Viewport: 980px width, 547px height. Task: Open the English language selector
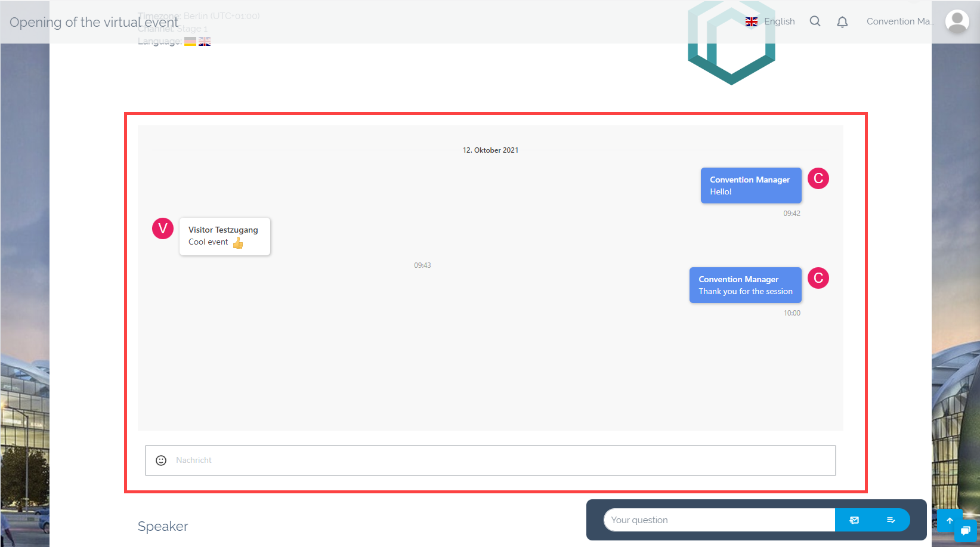coord(770,21)
